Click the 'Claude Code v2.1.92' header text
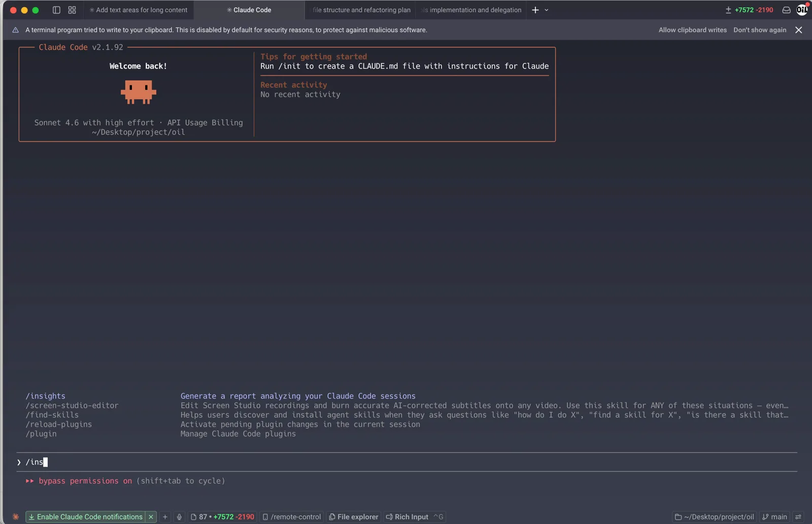This screenshot has height=524, width=812. point(81,47)
